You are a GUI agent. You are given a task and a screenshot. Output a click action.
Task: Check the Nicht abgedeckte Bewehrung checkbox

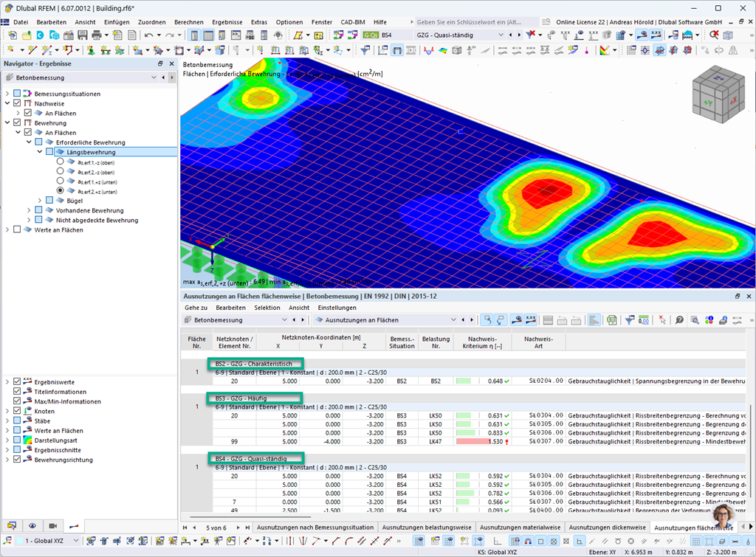click(x=38, y=220)
